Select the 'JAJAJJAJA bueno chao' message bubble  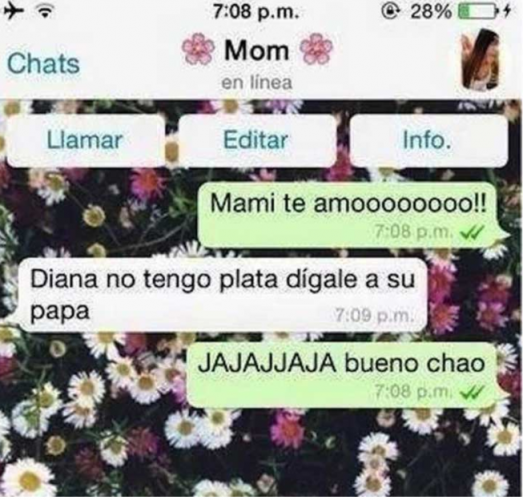pos(344,375)
